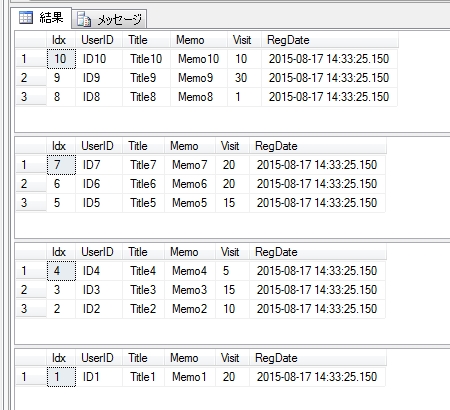This screenshot has width=450, height=410.
Task: Select cell with Idx value 10
Action: [x=61, y=59]
